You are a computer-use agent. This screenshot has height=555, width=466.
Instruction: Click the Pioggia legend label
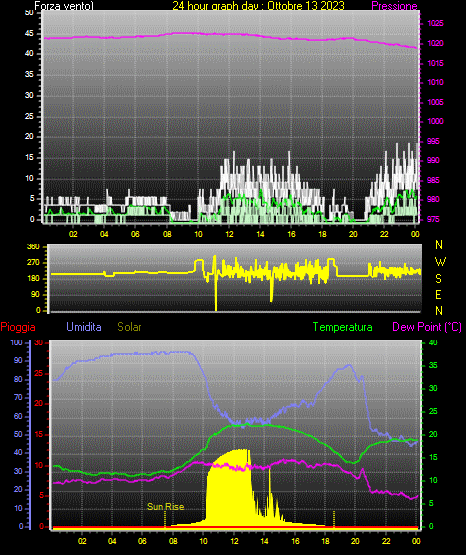pyautogui.click(x=18, y=327)
